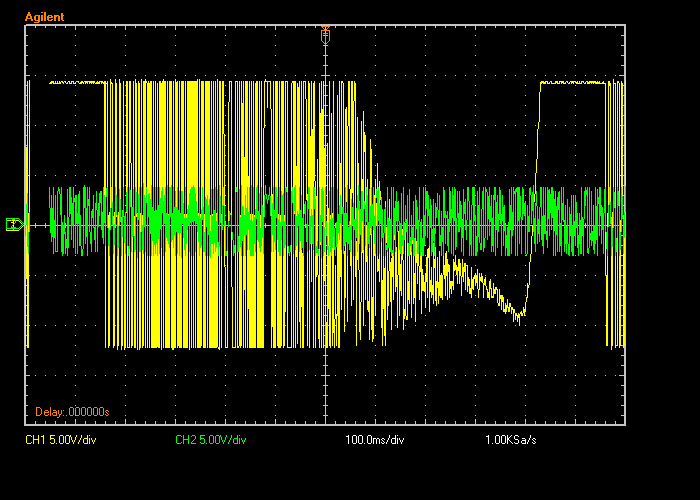Click the green channel ground level marker
Screen dimensions: 700x500
click(x=15, y=224)
